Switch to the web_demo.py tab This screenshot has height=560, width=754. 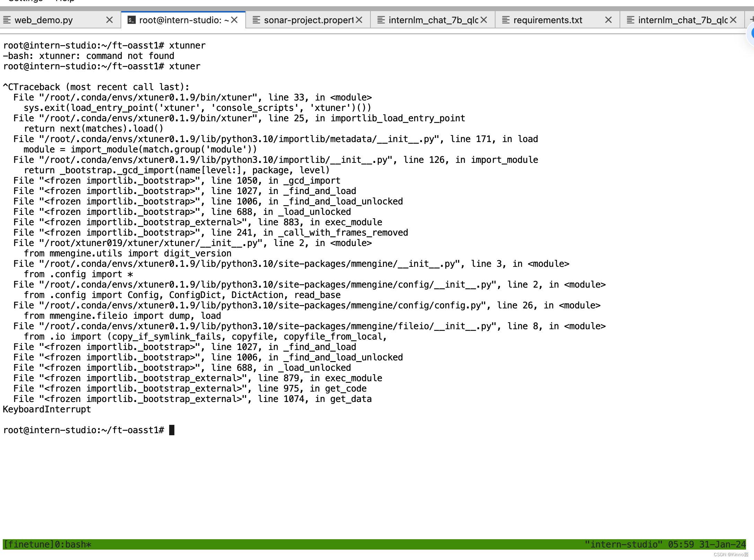pos(44,20)
